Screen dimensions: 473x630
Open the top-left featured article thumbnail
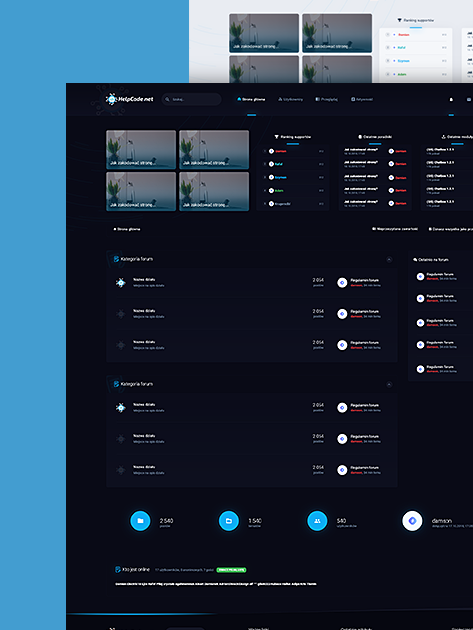141,149
